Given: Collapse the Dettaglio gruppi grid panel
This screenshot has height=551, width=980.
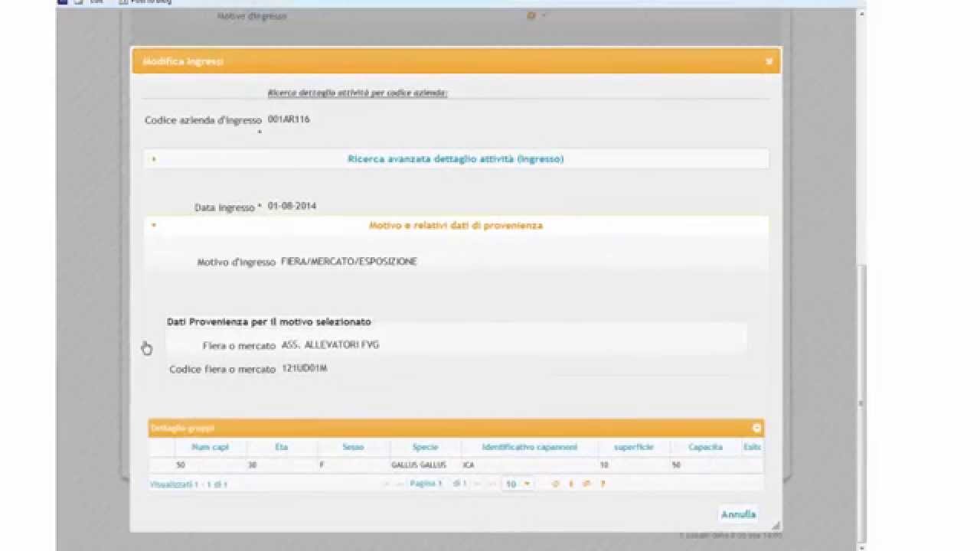Looking at the screenshot, I should pos(756,429).
